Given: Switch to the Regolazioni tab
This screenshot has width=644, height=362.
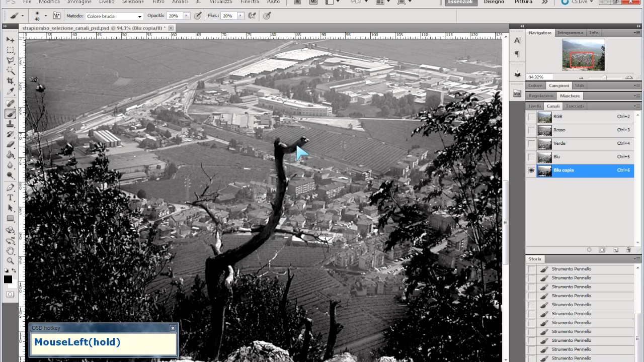Looking at the screenshot, I should pos(541,96).
